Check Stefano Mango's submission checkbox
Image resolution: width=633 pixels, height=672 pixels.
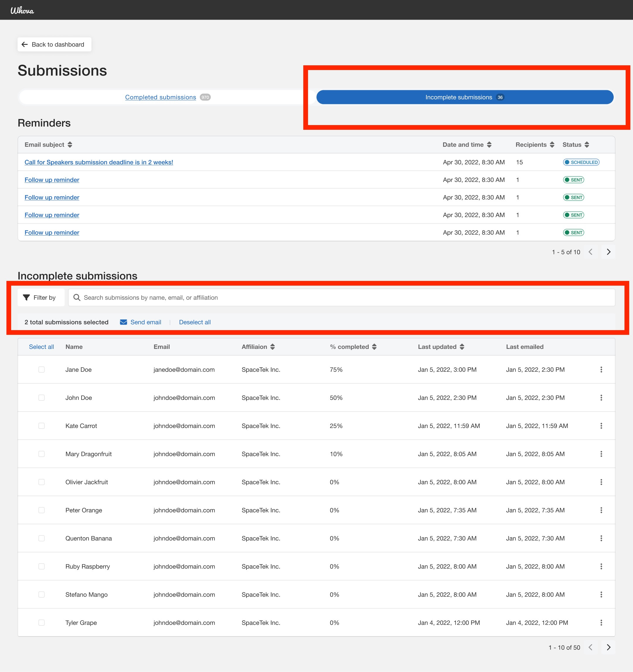(x=42, y=594)
